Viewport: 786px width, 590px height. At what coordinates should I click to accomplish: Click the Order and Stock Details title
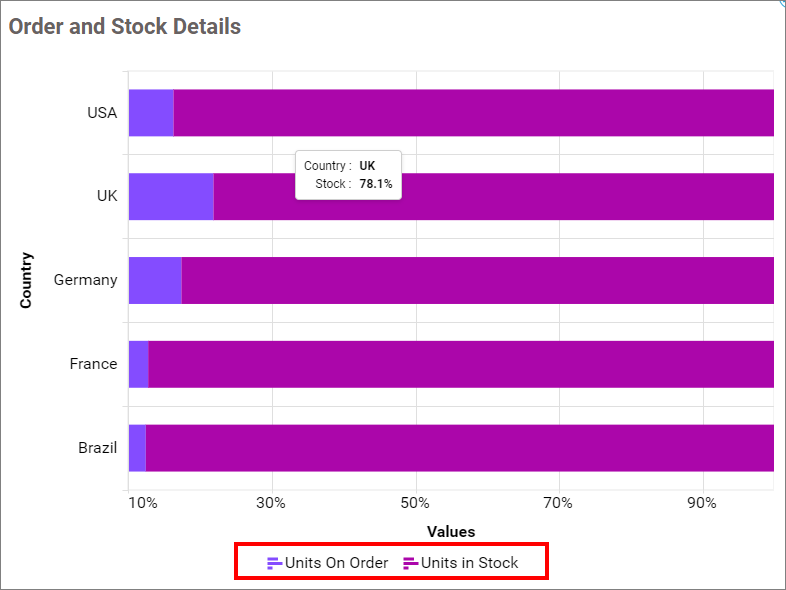[x=125, y=27]
